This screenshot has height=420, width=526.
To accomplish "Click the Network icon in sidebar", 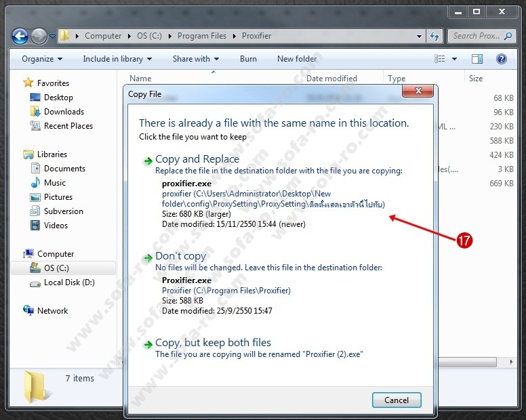I will click(28, 310).
